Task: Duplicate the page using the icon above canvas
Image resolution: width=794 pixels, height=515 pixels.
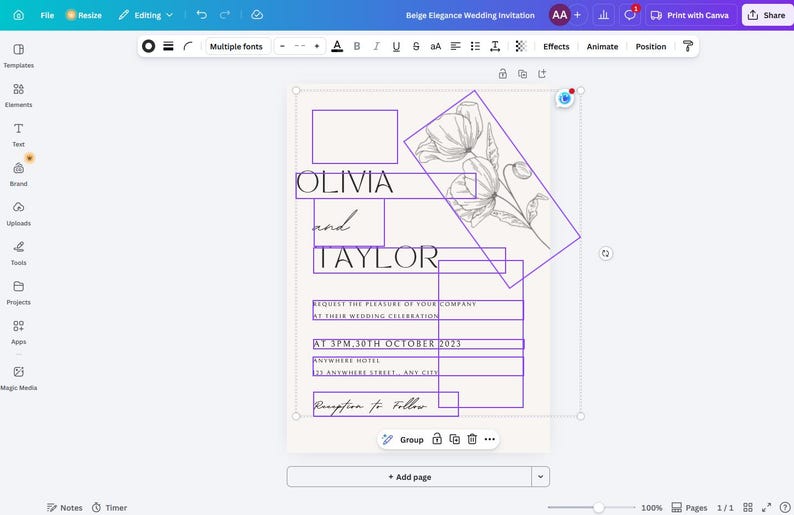Action: (x=522, y=74)
